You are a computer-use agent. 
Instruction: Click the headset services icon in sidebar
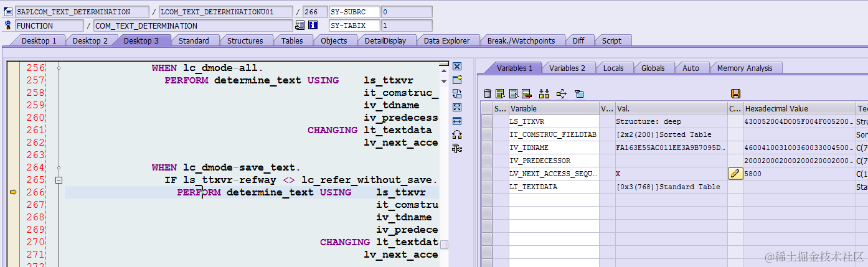[456, 134]
